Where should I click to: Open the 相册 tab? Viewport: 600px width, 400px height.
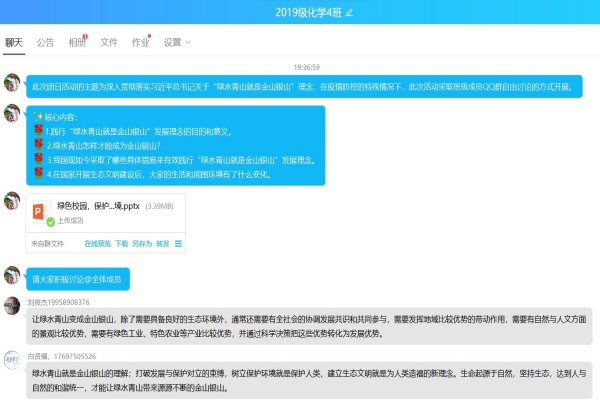77,42
